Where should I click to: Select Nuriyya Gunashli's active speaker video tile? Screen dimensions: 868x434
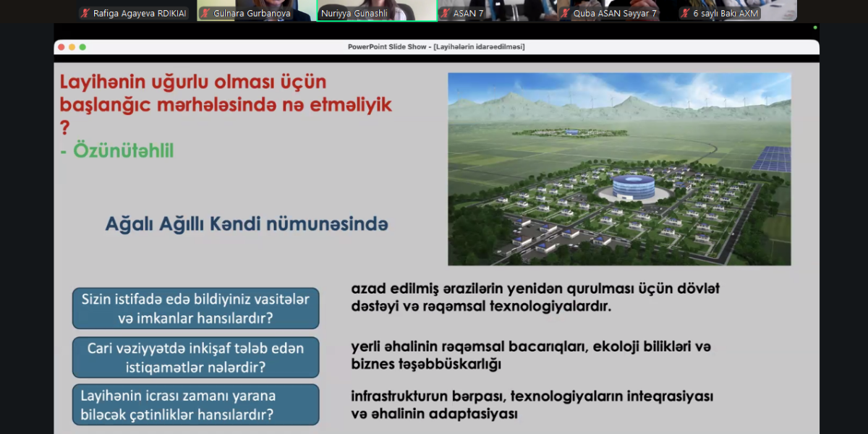tap(376, 10)
